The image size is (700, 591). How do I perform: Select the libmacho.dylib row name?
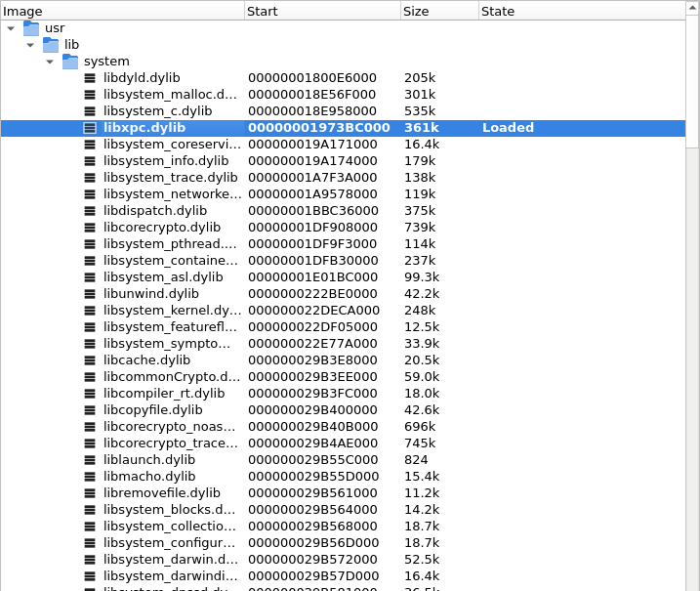149,477
